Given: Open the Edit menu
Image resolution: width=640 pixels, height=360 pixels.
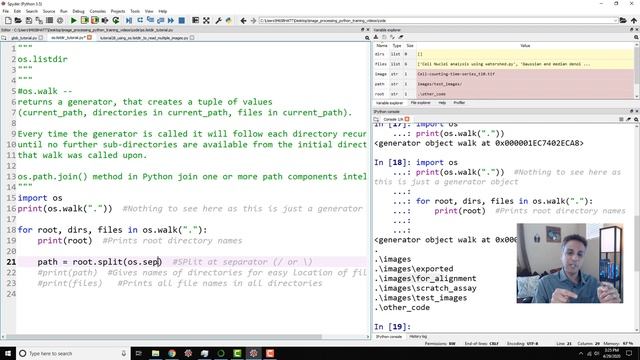Looking at the screenshot, I should click(x=17, y=11).
